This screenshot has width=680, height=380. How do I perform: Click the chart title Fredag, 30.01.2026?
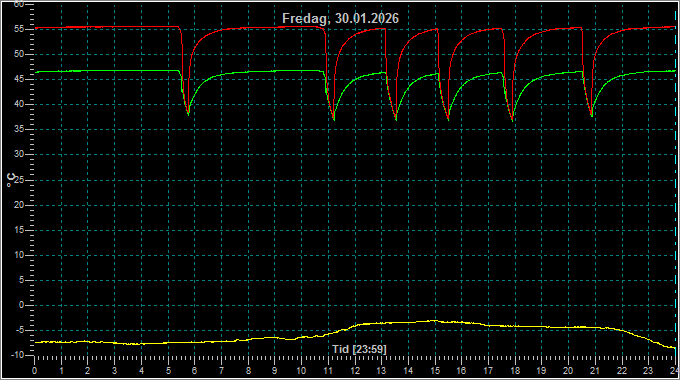340,18
